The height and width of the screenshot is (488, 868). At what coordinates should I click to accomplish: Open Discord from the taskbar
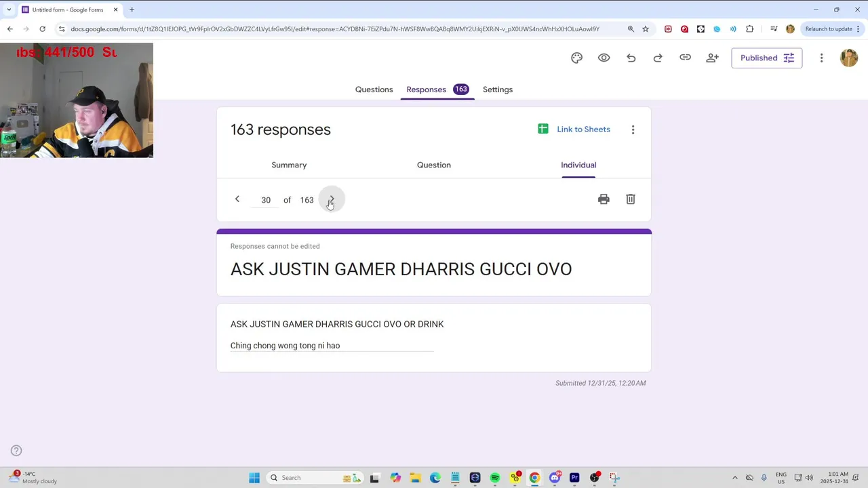pyautogui.click(x=555, y=478)
